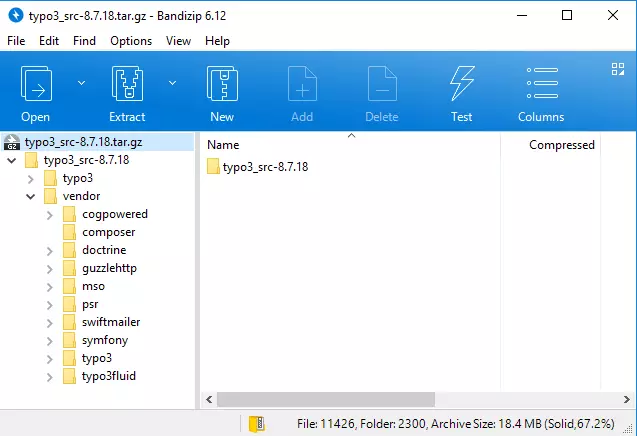Expand the symfony folder in tree
The height and width of the screenshot is (436, 637).
(50, 340)
